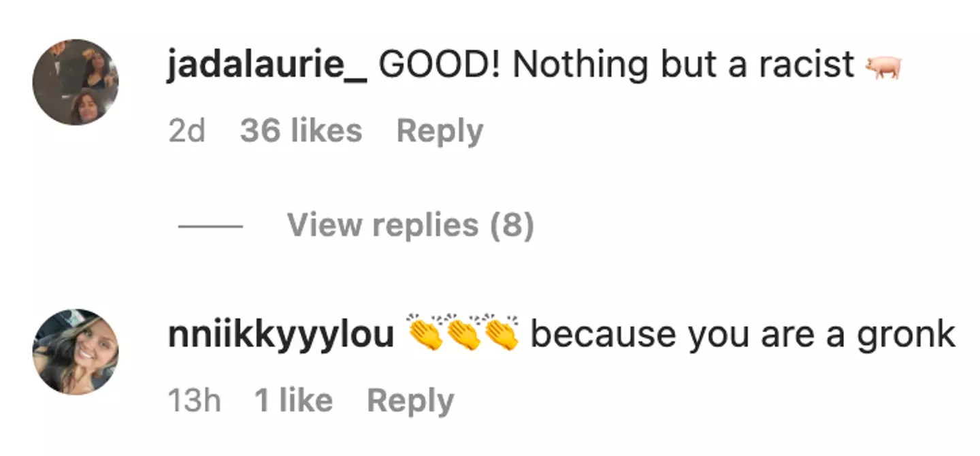Show who gave 1 like
The width and height of the screenshot is (980, 456).
tap(293, 401)
